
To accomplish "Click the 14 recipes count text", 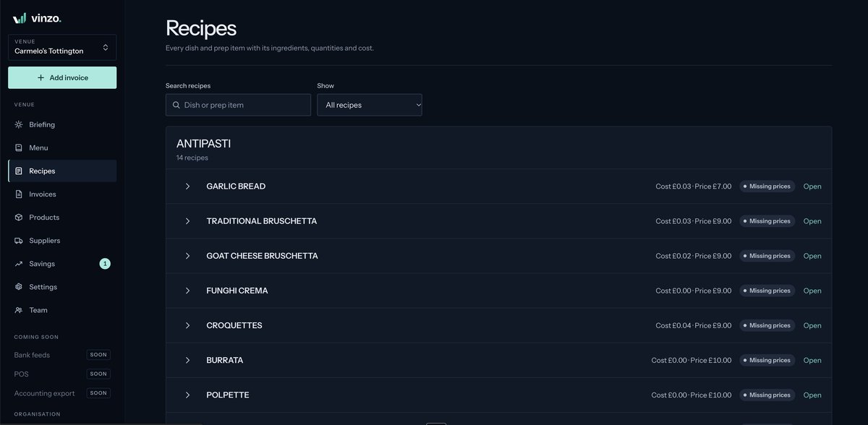I will point(192,158).
